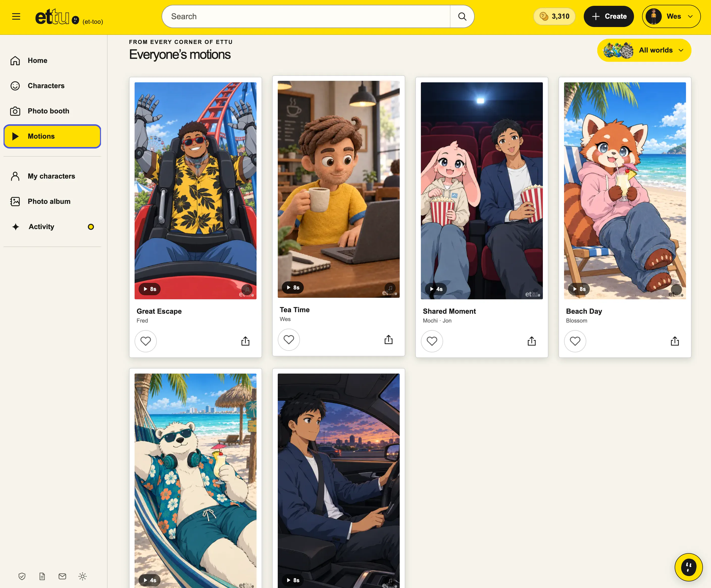Viewport: 711px width, 588px height.
Task: Open the hamburger menu
Action: point(16,16)
